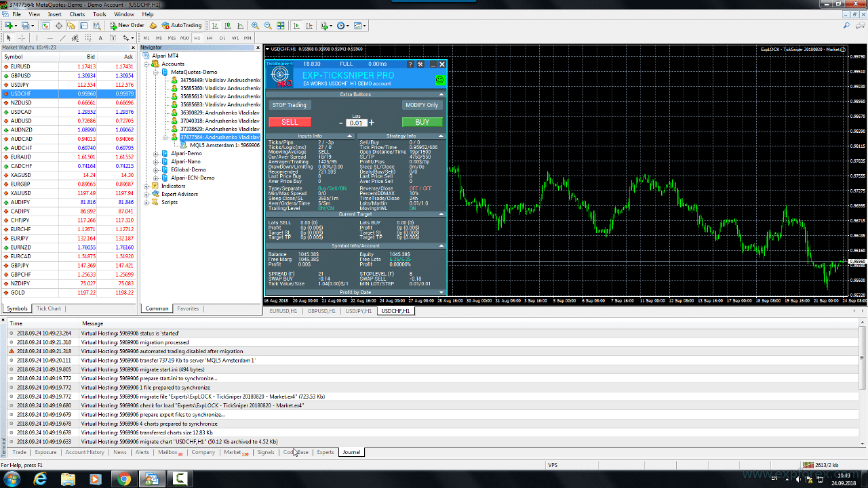868x488 pixels.
Task: Open Internet Explorer from the taskbar
Action: tap(40, 479)
